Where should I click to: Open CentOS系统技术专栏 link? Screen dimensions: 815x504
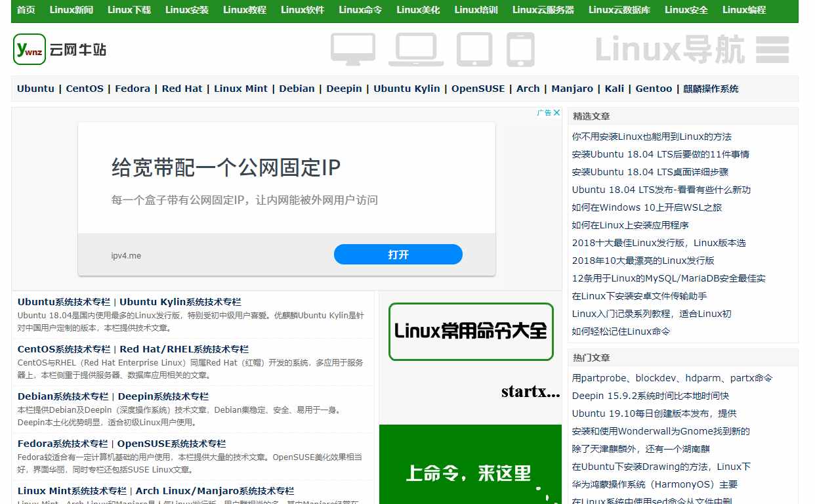pos(64,349)
